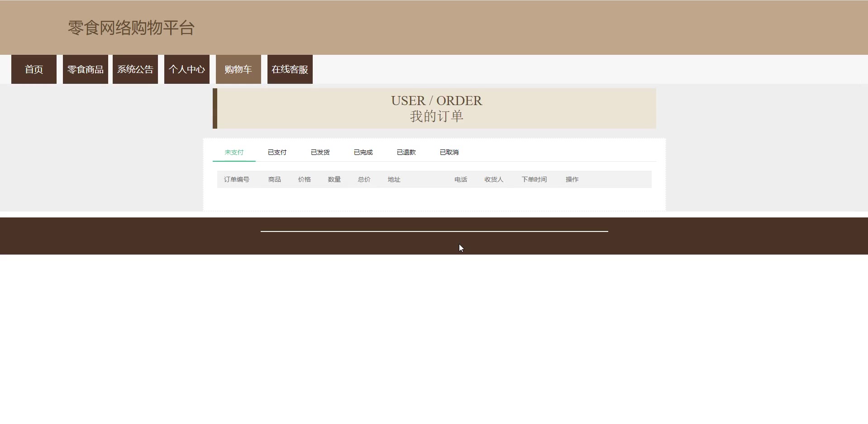The height and width of the screenshot is (424, 868).
Task: Open the 零食商品 snack products menu
Action: click(86, 69)
